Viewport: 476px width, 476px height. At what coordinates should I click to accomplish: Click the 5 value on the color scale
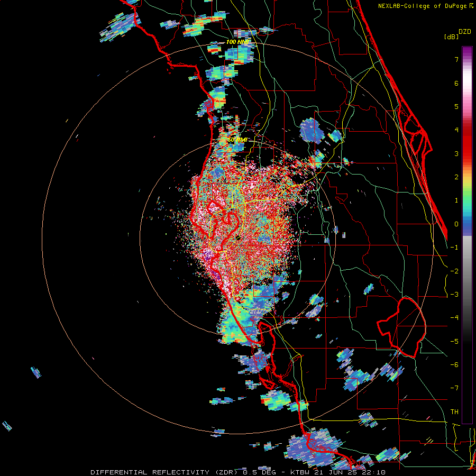coord(456,106)
